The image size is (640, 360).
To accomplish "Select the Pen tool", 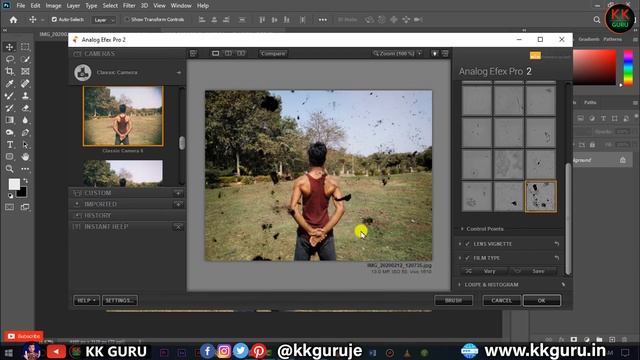I will point(25,132).
